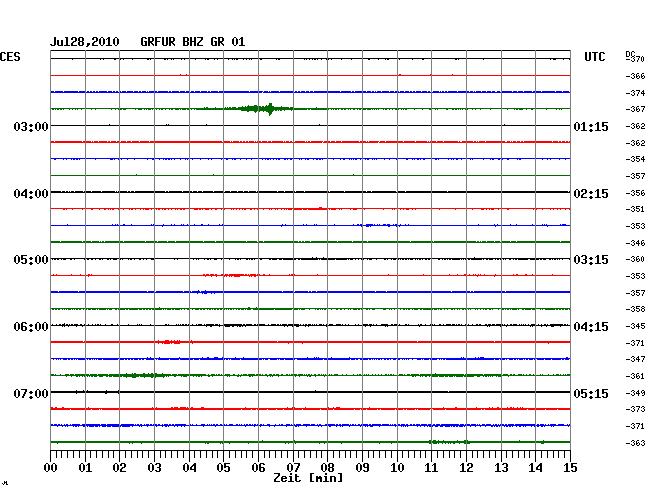Click the DC offset value -356

635,193
